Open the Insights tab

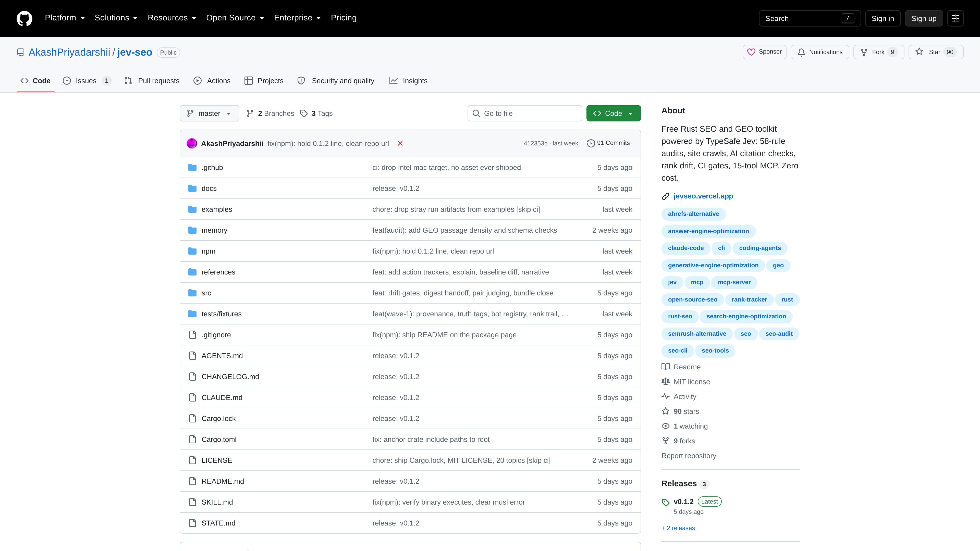pyautogui.click(x=409, y=81)
